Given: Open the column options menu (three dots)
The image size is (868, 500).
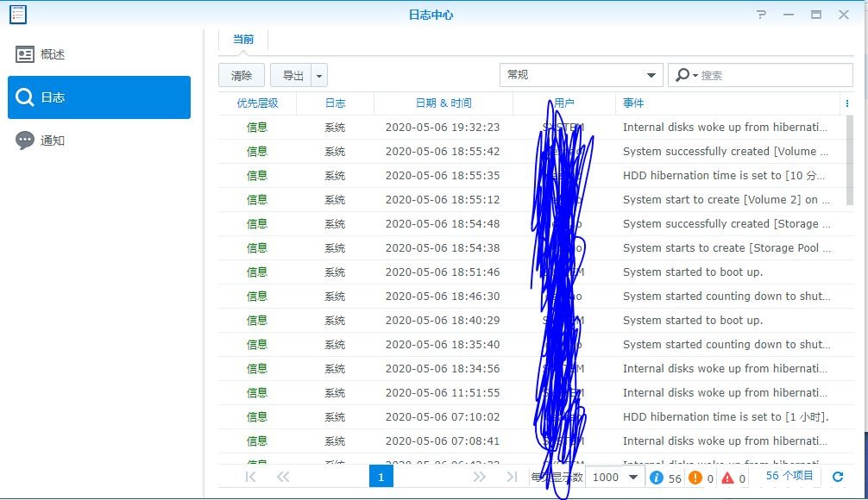Looking at the screenshot, I should (x=846, y=103).
